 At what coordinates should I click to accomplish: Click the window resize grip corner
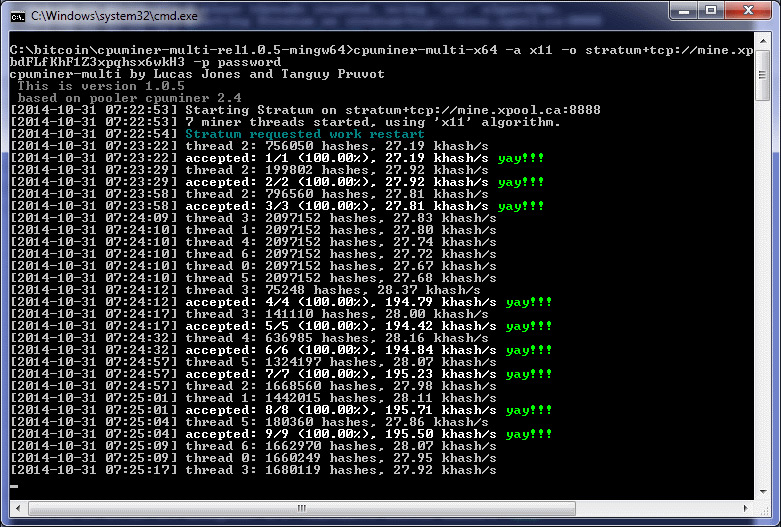click(x=764, y=511)
